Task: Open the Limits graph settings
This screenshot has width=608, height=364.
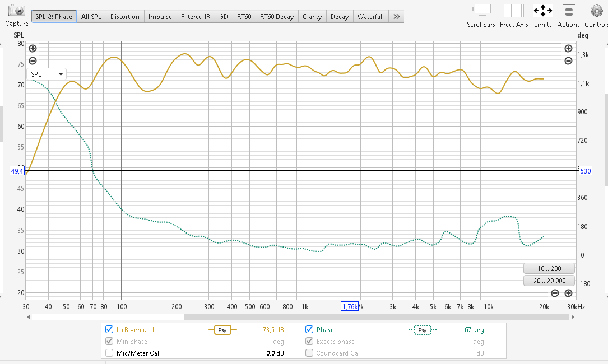Action: [542, 11]
